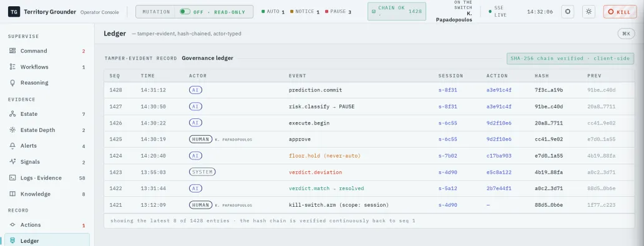Open Workflows via its sidebar icon
Viewport: 644px width, 246px height.
click(12, 67)
